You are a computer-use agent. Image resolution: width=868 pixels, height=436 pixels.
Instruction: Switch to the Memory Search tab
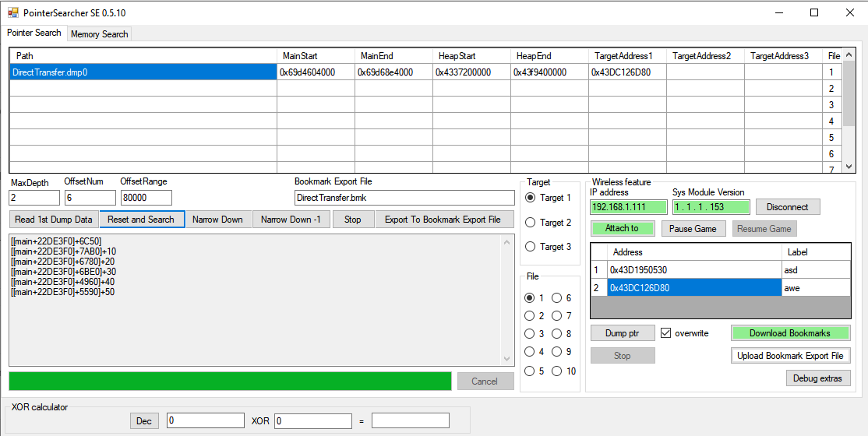[100, 33]
